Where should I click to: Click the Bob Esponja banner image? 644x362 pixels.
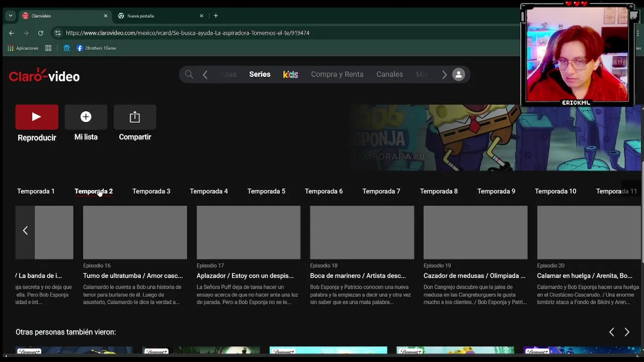point(496,138)
